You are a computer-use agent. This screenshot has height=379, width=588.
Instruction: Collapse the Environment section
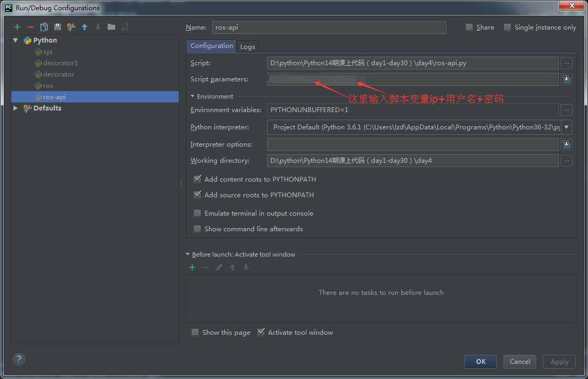pyautogui.click(x=192, y=97)
